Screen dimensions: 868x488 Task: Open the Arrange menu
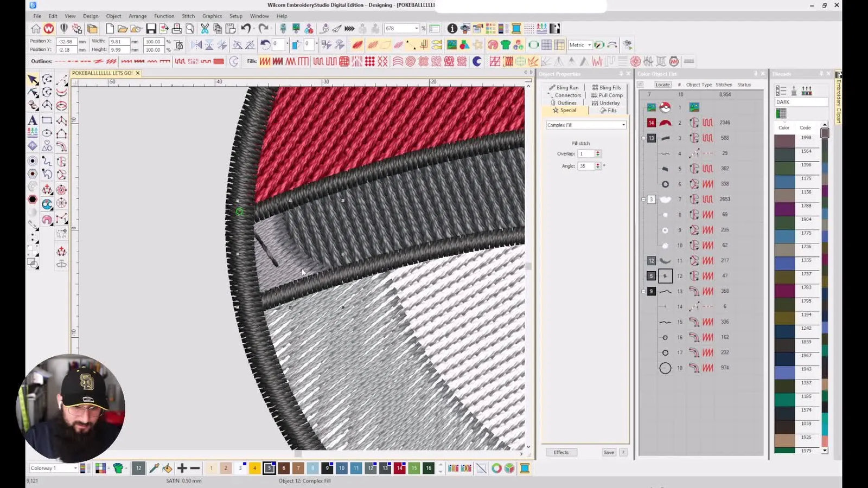coord(137,16)
